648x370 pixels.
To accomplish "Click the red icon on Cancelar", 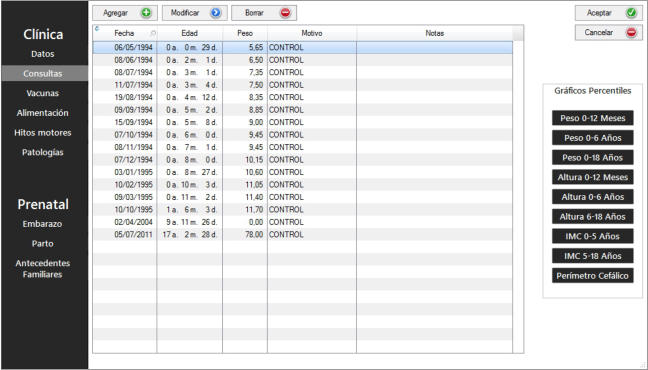I will (631, 32).
